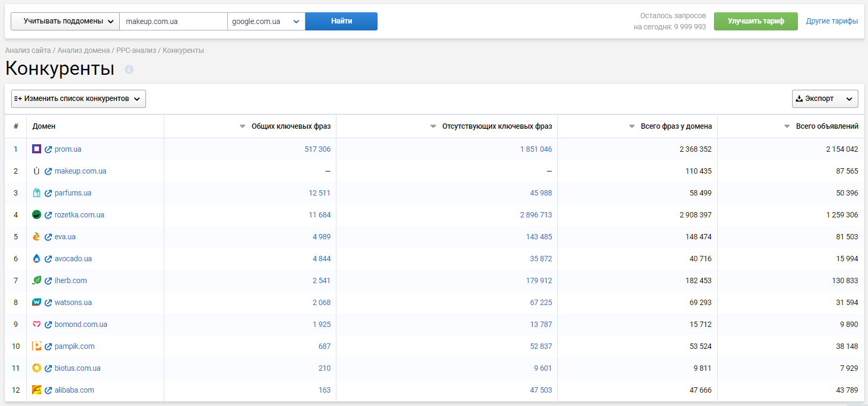The image size is (868, 406).
Task: Click missing phrases value 2 896 713
Action: point(536,215)
